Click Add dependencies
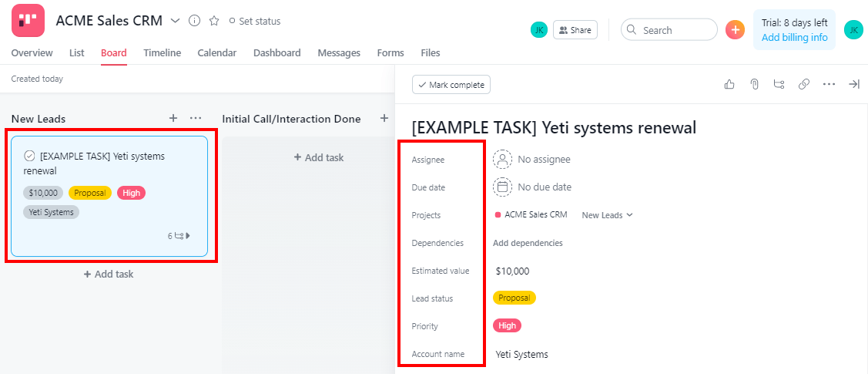868x374 pixels. point(528,243)
